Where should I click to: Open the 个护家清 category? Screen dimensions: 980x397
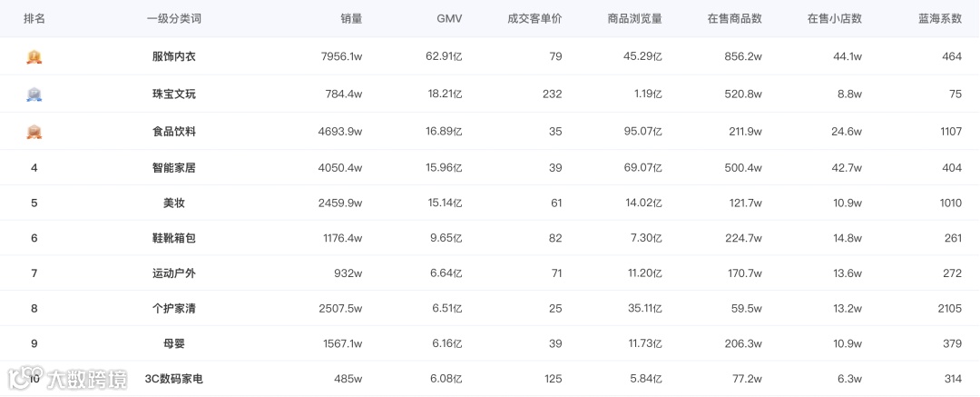pos(173,308)
